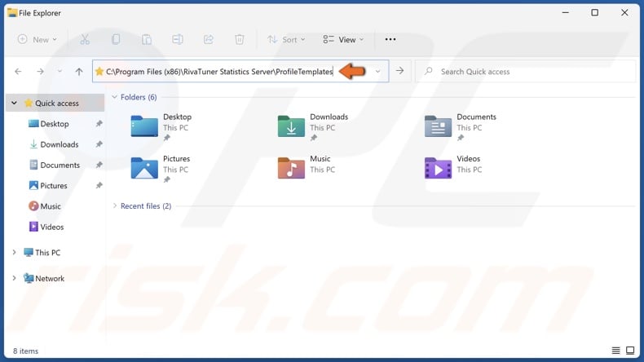Click the Delete trash icon
This screenshot has width=644, height=362.
tap(240, 39)
